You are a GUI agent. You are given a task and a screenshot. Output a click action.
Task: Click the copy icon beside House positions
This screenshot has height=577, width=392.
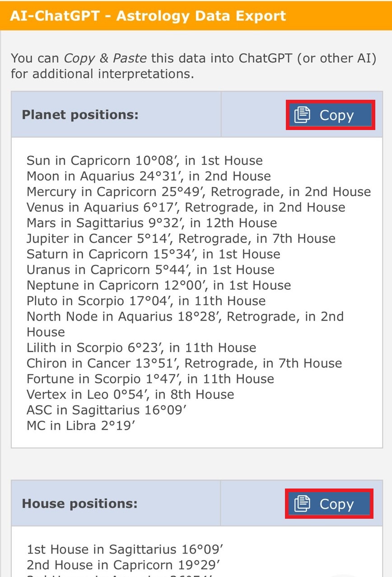pos(302,504)
